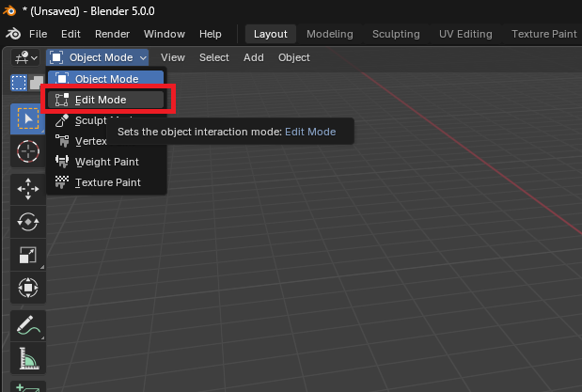Enable the new selection mode button
Viewport: 582px width, 392px height.
point(19,83)
